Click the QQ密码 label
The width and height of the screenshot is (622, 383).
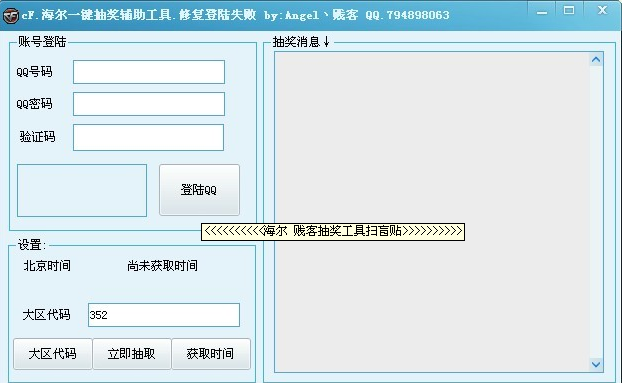click(34, 104)
